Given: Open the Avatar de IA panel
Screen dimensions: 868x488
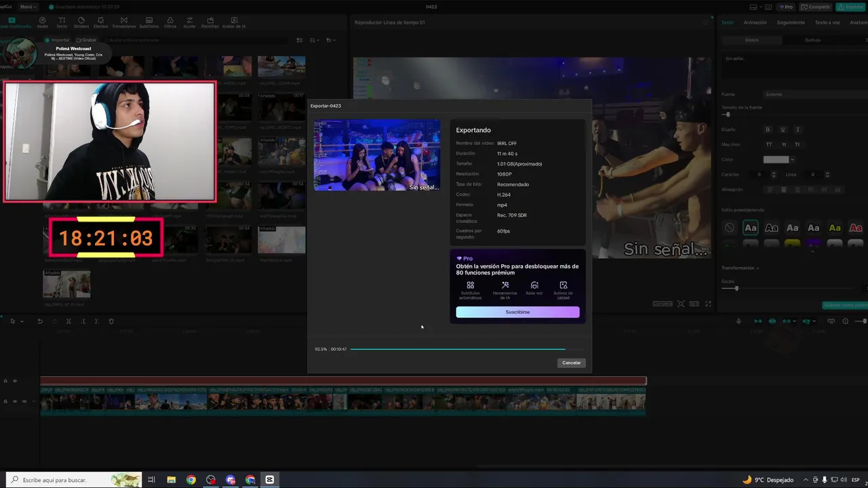Looking at the screenshot, I should (x=235, y=22).
